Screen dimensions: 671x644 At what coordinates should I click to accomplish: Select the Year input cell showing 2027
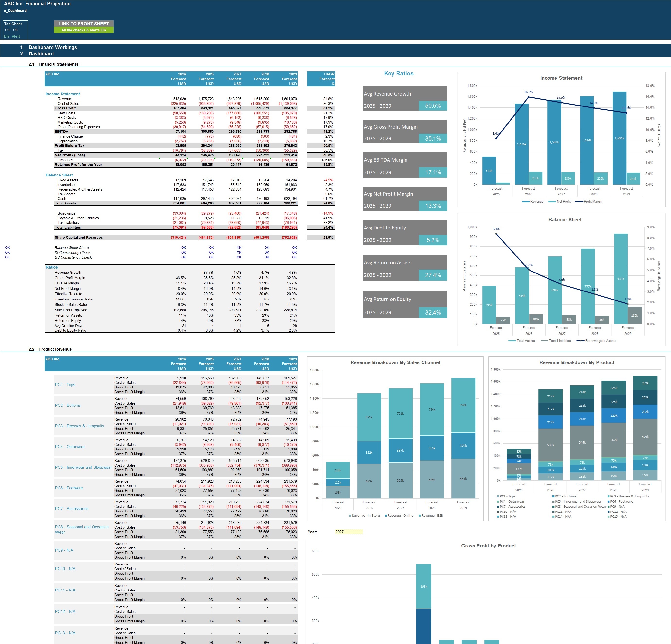point(349,532)
